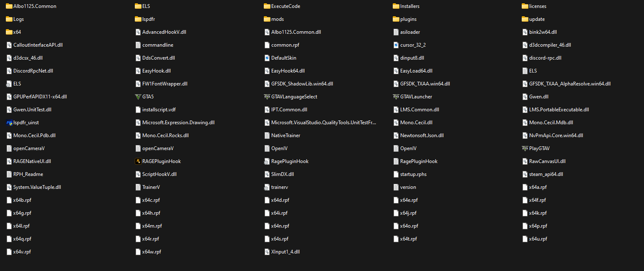Select the mods folder icon
Viewport: 644px width, 271px height.
[267, 19]
